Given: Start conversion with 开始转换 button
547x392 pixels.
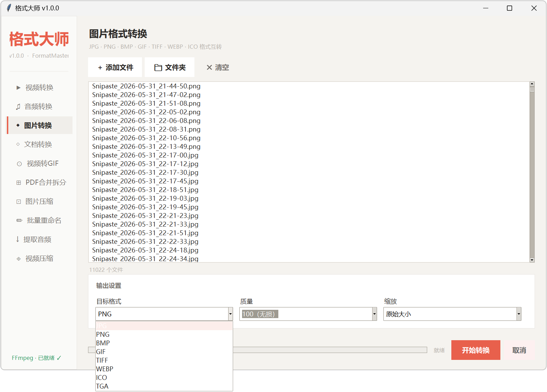Looking at the screenshot, I should click(x=476, y=350).
